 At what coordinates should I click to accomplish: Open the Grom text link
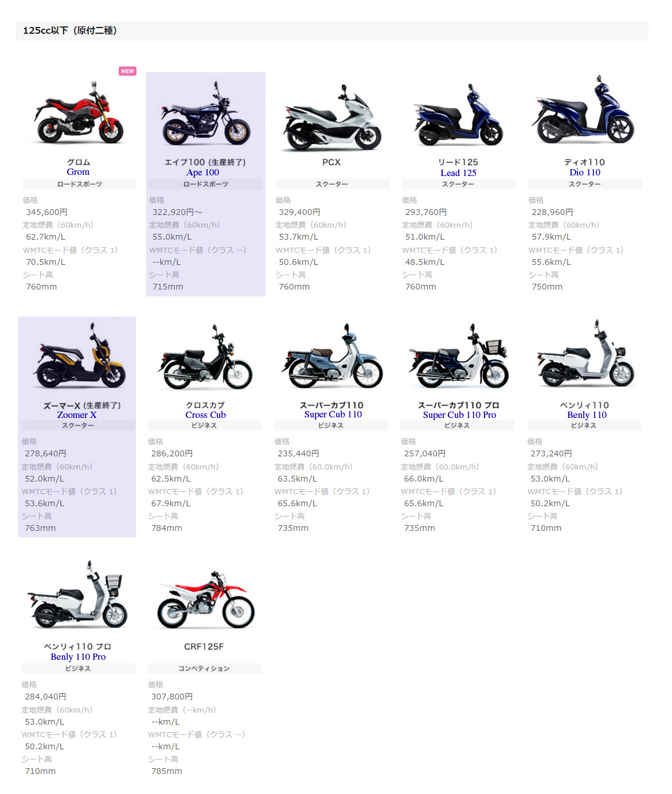click(x=78, y=172)
